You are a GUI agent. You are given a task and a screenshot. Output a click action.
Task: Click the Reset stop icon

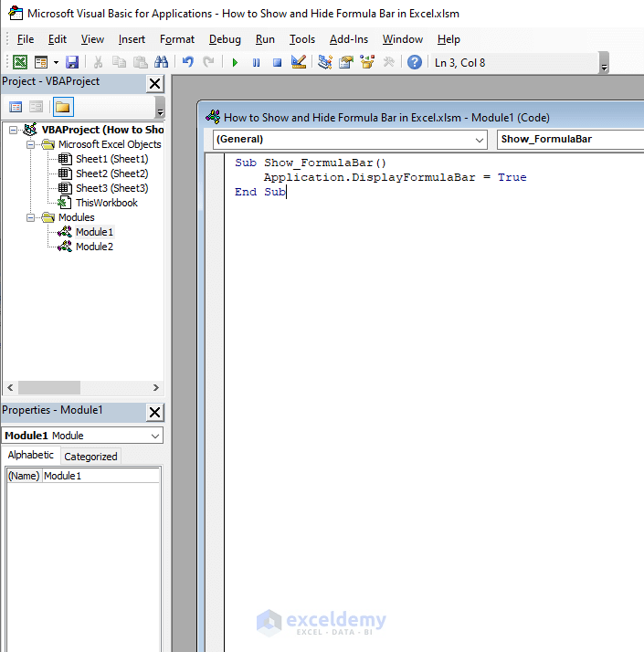coord(277,62)
